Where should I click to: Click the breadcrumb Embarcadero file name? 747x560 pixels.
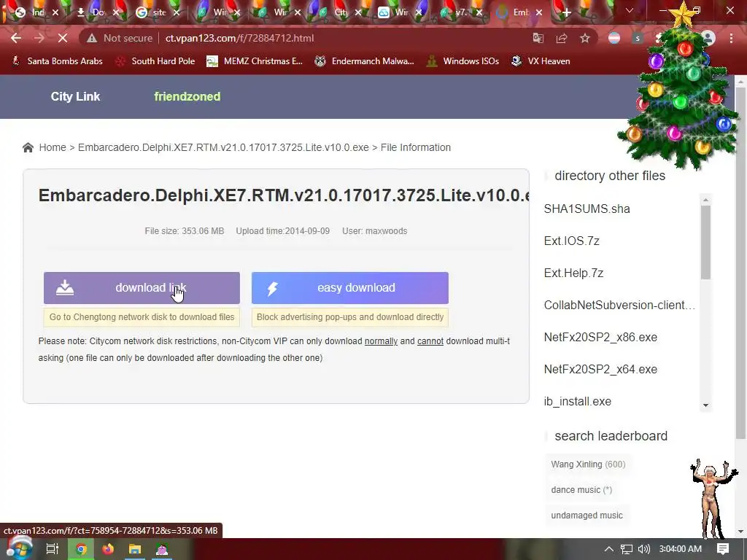pyautogui.click(x=223, y=147)
